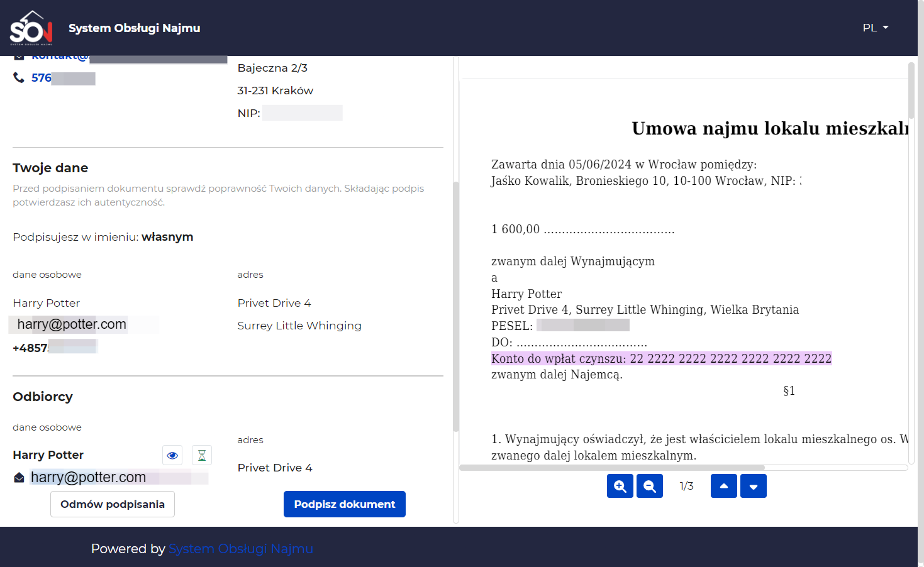Click the System Obsługi Najmu header title
This screenshot has width=924, height=567.
point(135,28)
